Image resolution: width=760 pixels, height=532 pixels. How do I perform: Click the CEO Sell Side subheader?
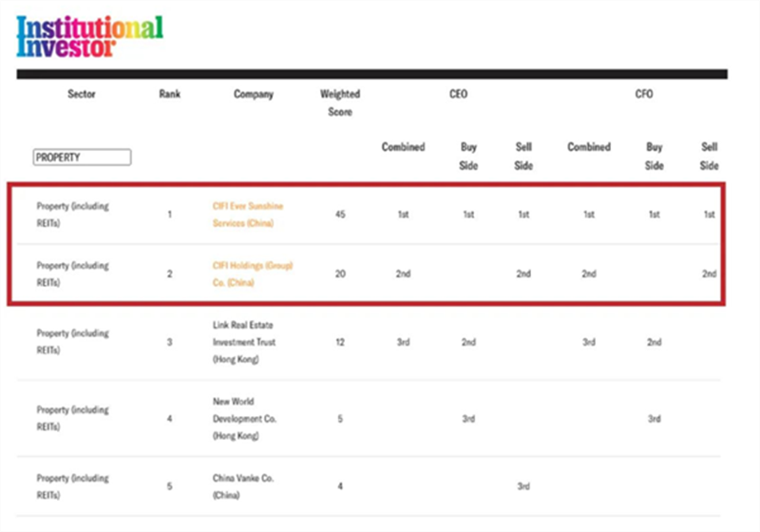pos(523,156)
